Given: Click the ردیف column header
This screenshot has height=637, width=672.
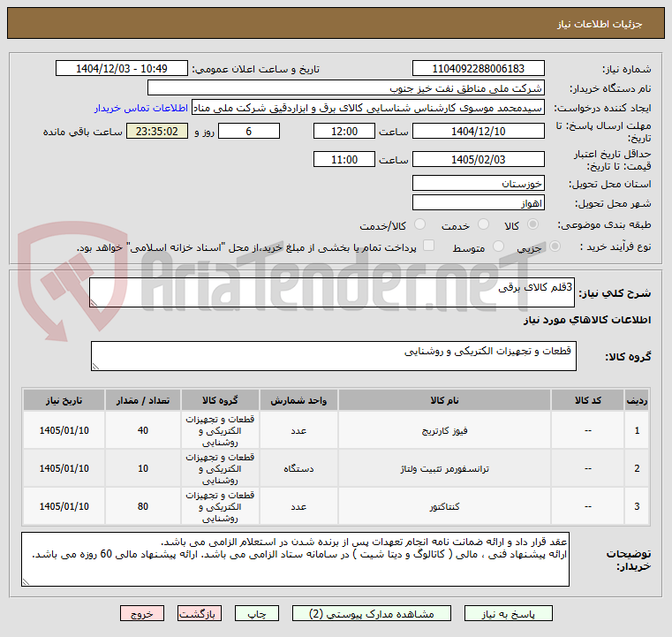Looking at the screenshot, I should tap(637, 400).
